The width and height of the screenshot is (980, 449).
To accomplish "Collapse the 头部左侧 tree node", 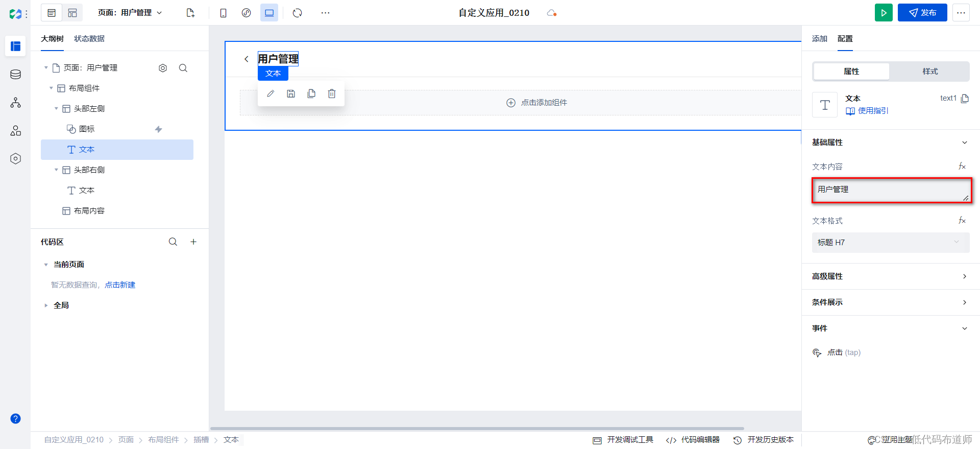I will (x=56, y=108).
